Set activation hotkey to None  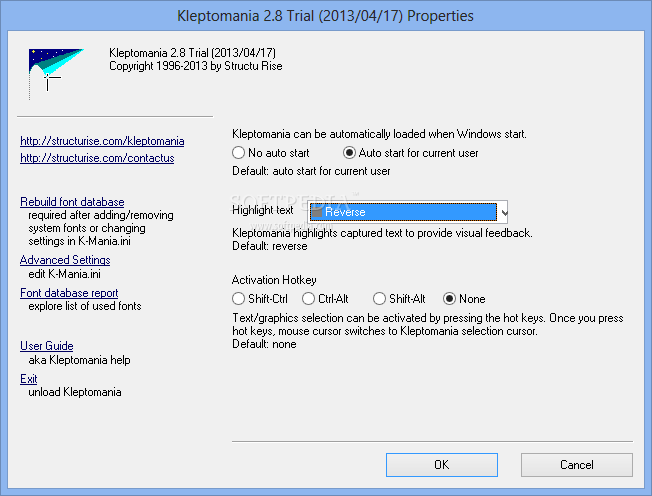(x=464, y=299)
